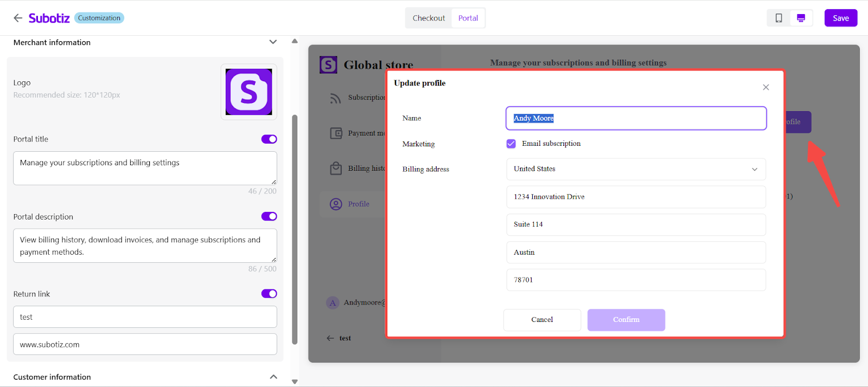Click the Global store logo icon
This screenshot has width=868, height=387.
[328, 65]
